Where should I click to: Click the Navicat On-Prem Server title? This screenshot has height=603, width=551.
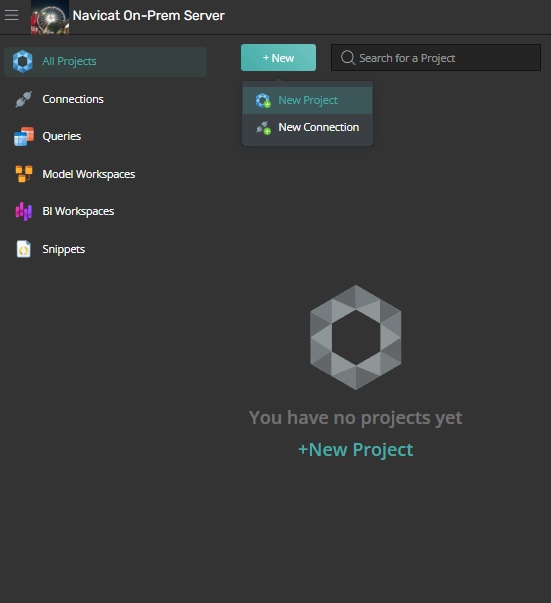pos(148,16)
